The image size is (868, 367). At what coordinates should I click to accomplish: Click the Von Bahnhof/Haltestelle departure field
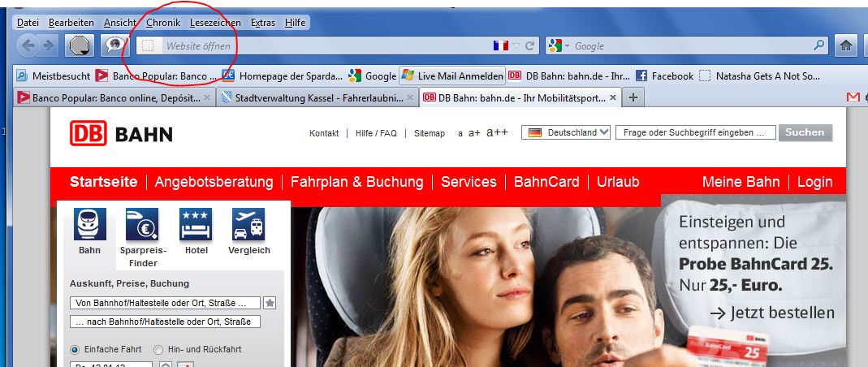tap(165, 304)
